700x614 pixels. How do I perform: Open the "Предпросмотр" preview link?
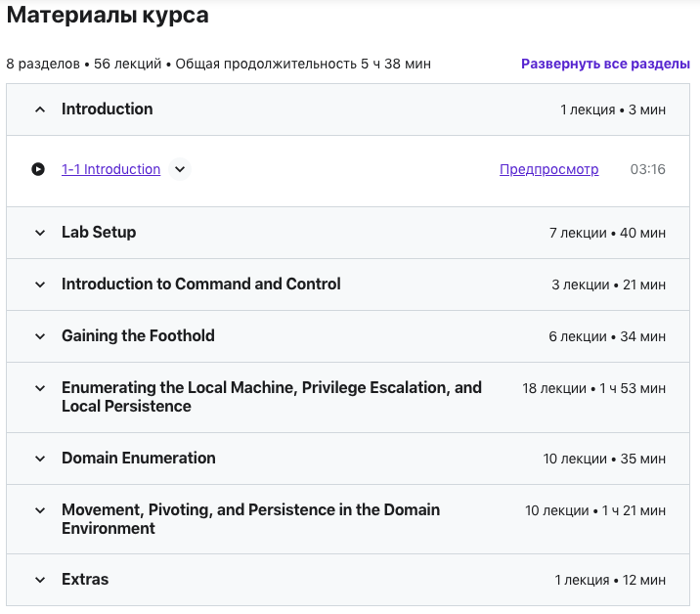[548, 169]
